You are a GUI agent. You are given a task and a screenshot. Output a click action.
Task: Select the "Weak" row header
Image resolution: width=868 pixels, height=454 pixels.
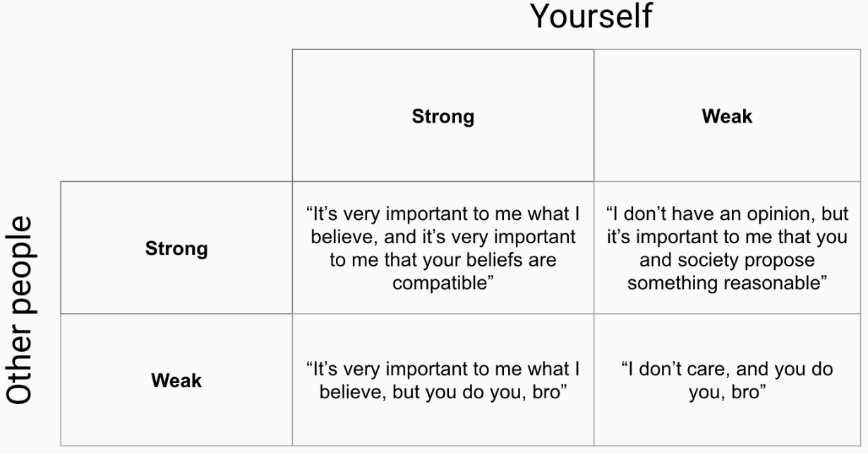point(176,381)
